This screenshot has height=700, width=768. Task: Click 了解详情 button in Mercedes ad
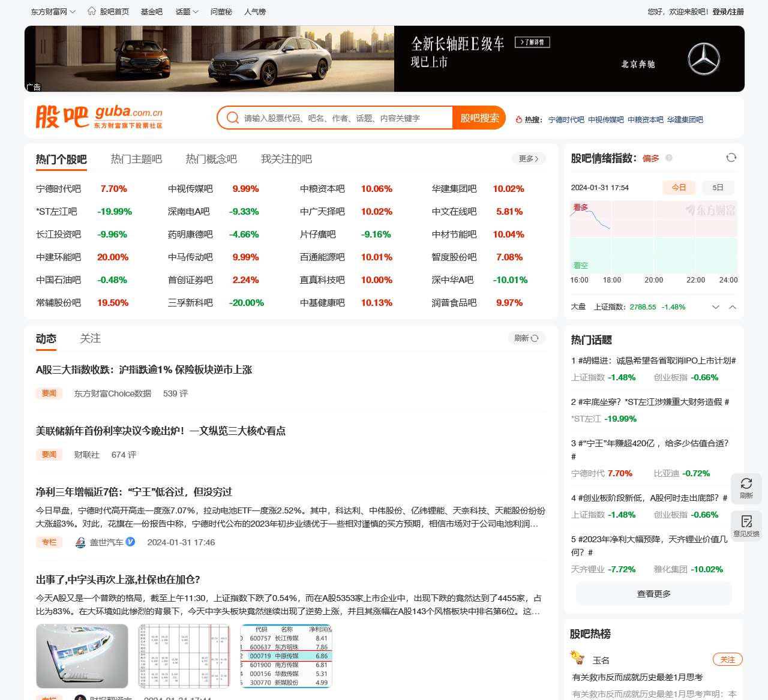click(x=533, y=42)
